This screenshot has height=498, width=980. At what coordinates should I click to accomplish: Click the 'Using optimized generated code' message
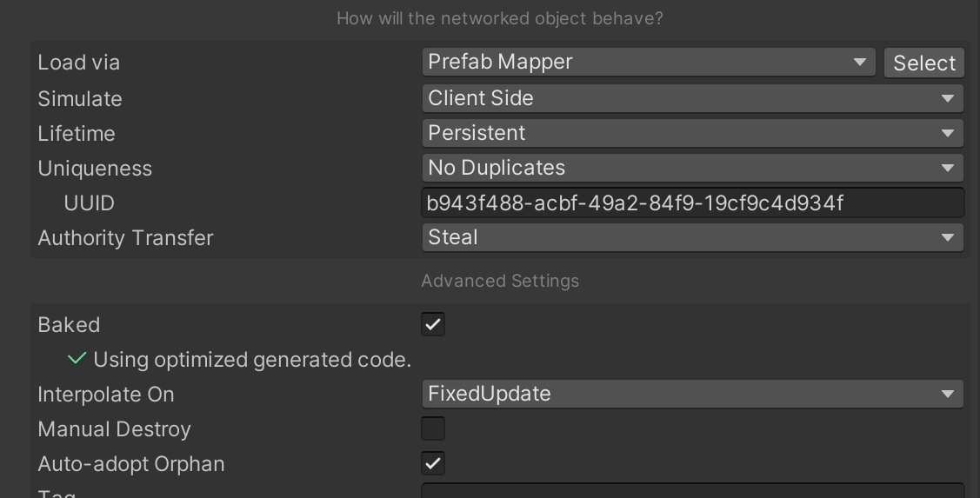pos(252,359)
